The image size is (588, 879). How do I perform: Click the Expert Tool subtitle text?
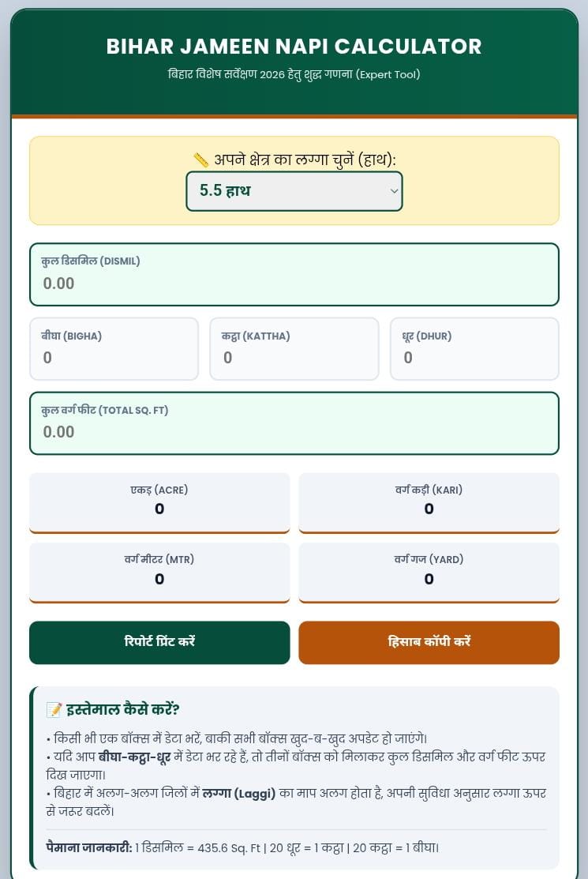(x=388, y=75)
